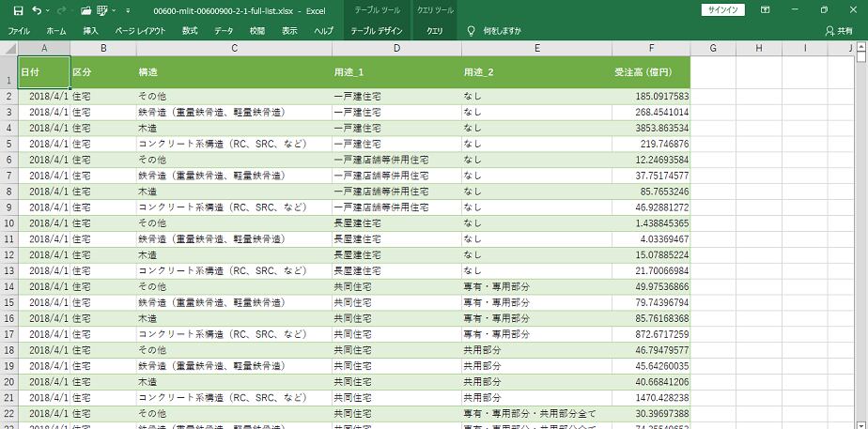Image resolution: width=868 pixels, height=429 pixels.
Task: Expand the Customize Quick Access Toolbar dropdown
Action: point(128,10)
